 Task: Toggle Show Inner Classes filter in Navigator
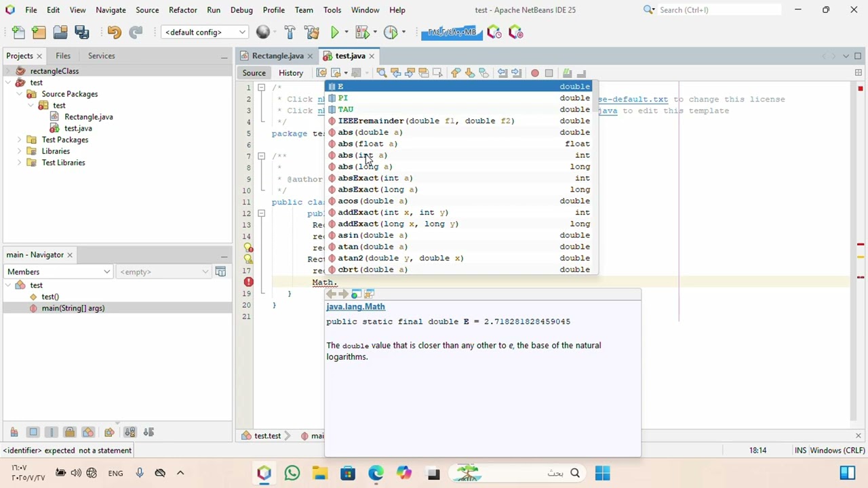[88, 432]
